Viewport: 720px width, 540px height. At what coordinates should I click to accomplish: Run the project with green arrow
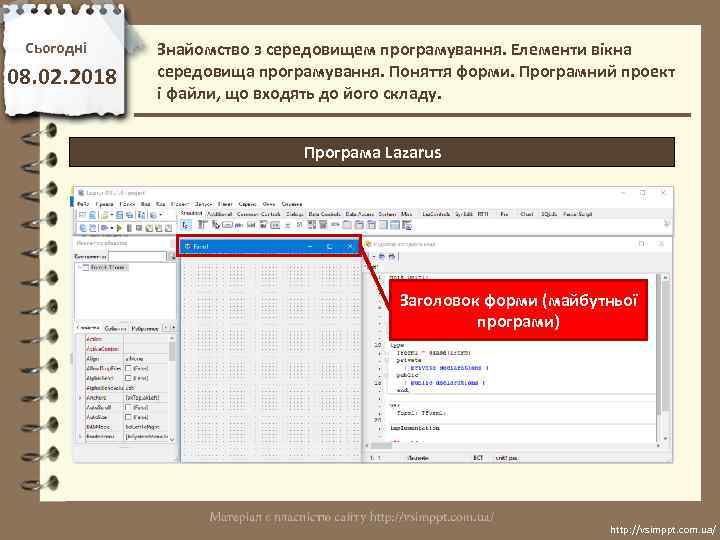119,227
